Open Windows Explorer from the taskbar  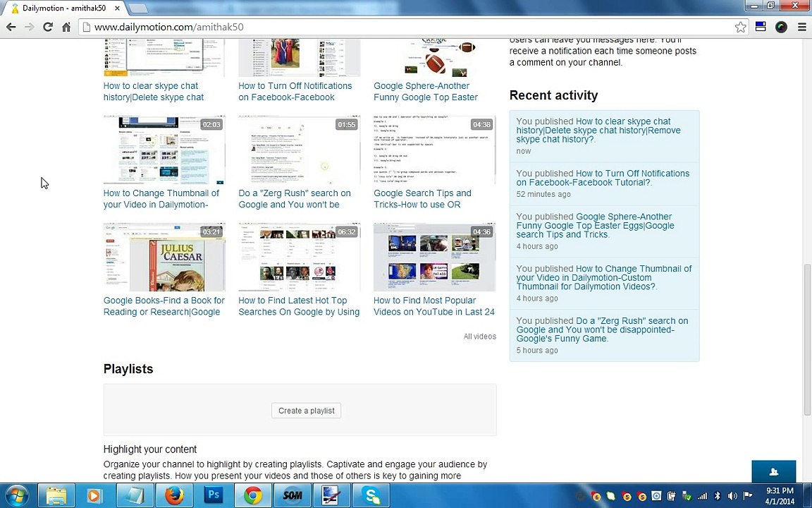[x=56, y=495]
